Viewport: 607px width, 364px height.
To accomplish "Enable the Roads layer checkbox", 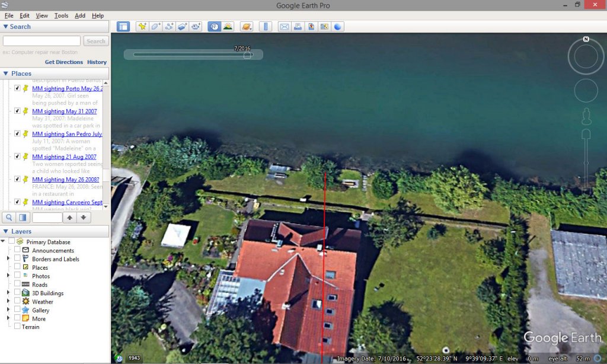I will (x=17, y=285).
